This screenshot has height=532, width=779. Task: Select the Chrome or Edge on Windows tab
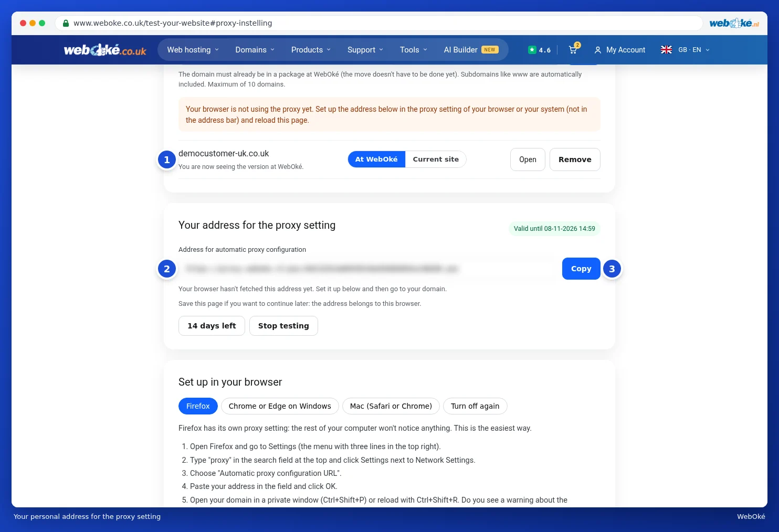(280, 406)
